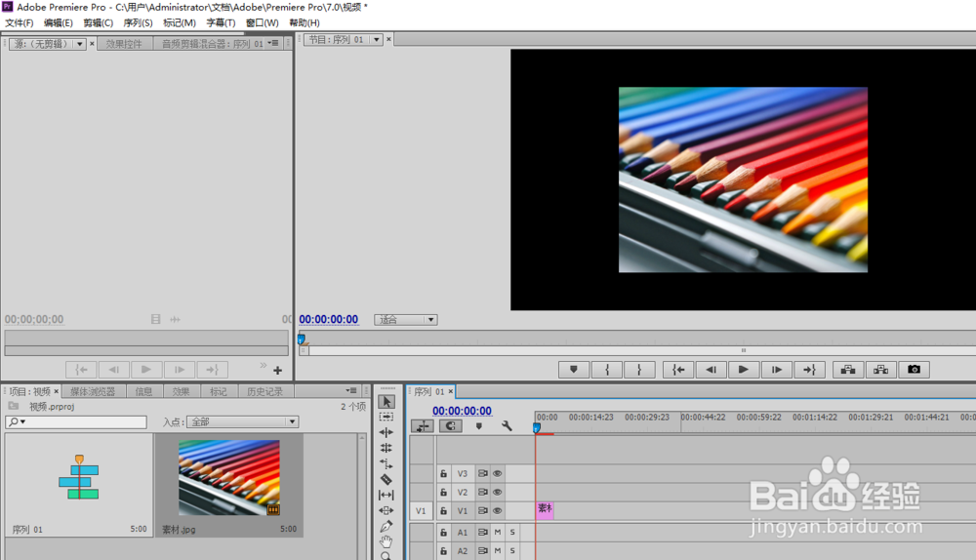Select the Track Select tool
This screenshot has height=560, width=976.
click(x=386, y=417)
